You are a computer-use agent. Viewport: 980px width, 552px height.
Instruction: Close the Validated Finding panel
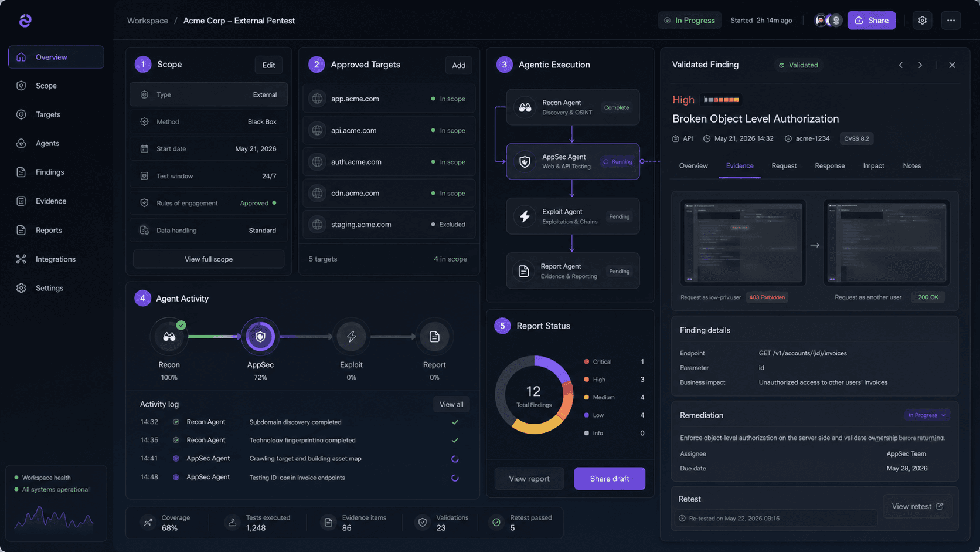(952, 65)
